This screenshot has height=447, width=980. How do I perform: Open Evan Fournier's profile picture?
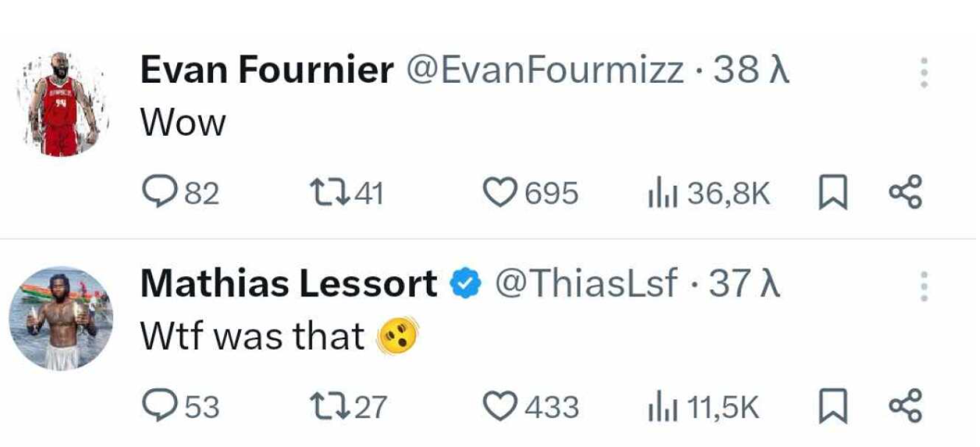(65, 105)
